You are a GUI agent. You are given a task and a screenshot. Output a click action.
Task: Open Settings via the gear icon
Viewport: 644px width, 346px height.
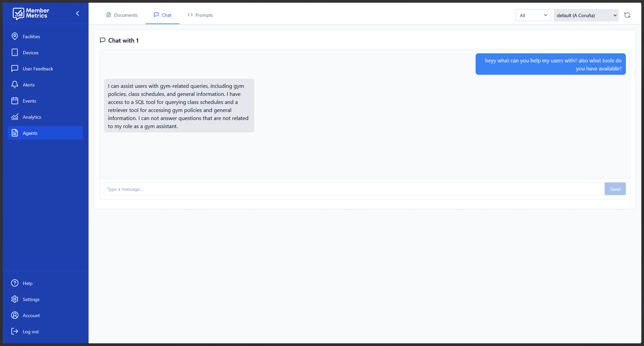pos(15,299)
